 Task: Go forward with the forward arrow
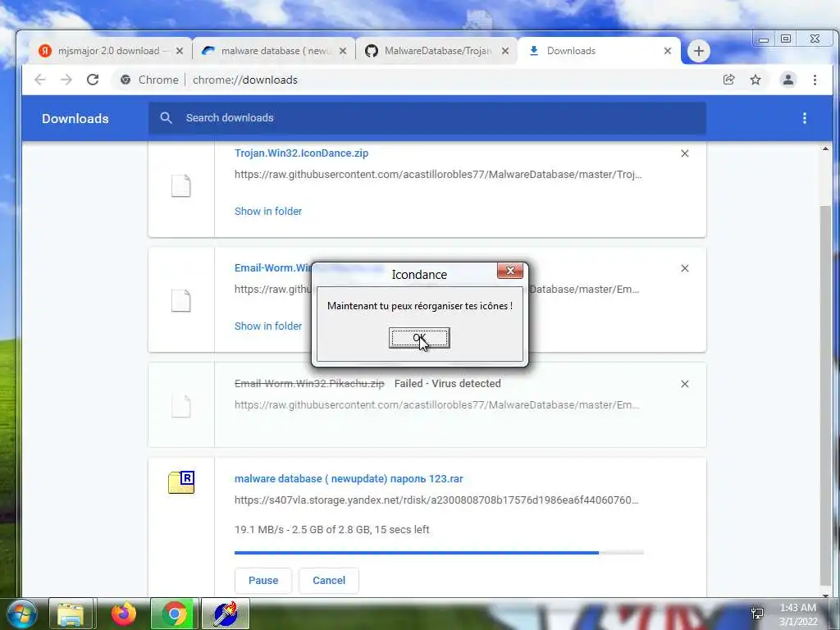pos(66,80)
